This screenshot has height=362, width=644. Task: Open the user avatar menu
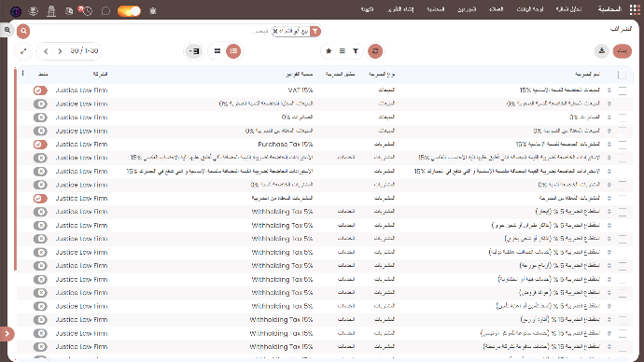(16, 11)
